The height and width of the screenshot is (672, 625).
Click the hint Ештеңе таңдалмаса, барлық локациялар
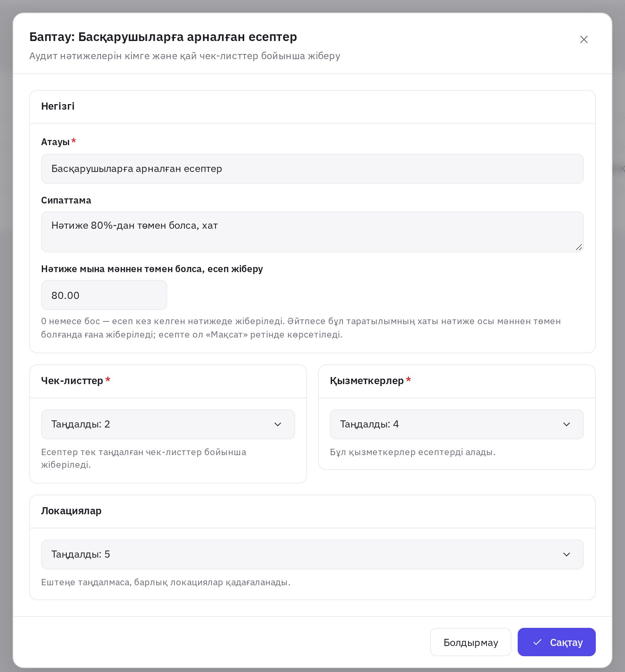tap(166, 582)
